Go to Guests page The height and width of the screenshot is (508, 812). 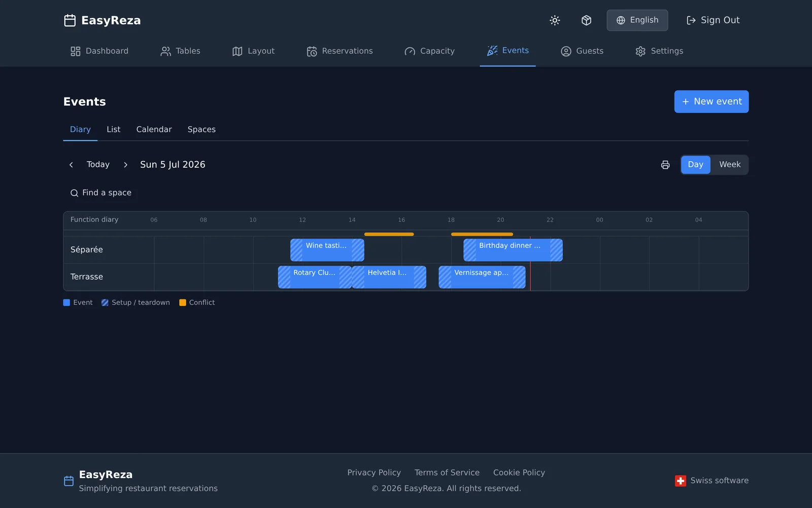click(x=582, y=51)
